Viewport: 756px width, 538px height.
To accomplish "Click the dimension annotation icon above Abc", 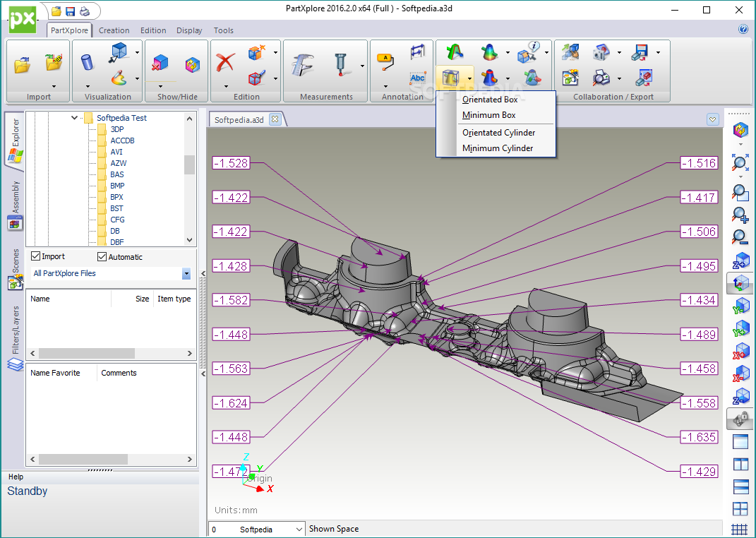I will click(x=418, y=51).
